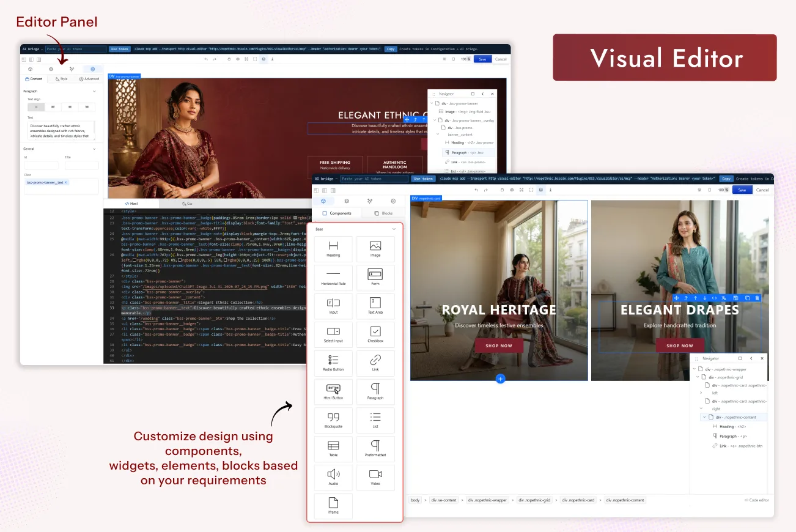
Task: Collapse the Base components section
Action: coord(394,229)
